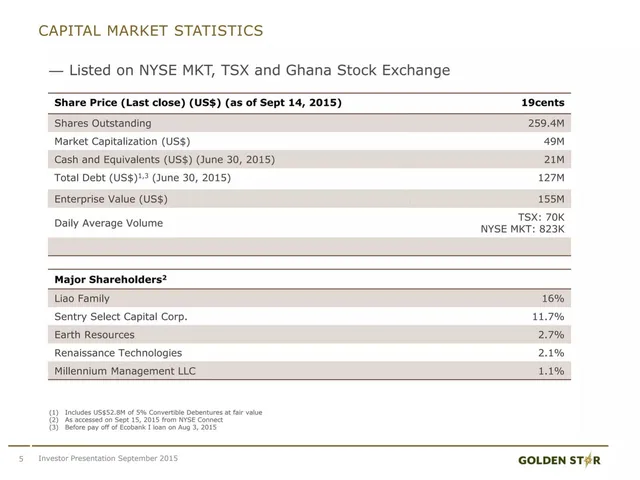Click the Golden Star logo
The image size is (640, 480).
(559, 460)
